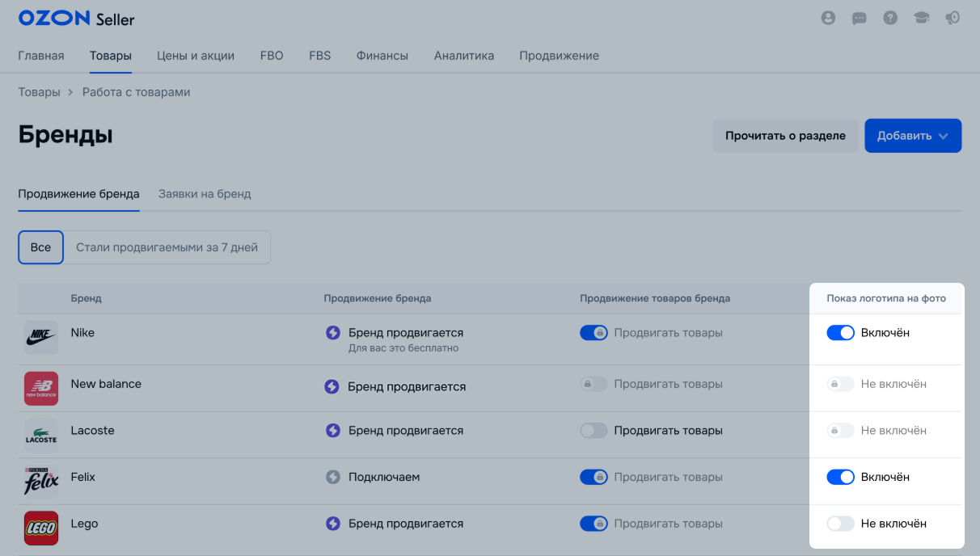
Task: Enable logo display for Lego
Action: point(840,524)
